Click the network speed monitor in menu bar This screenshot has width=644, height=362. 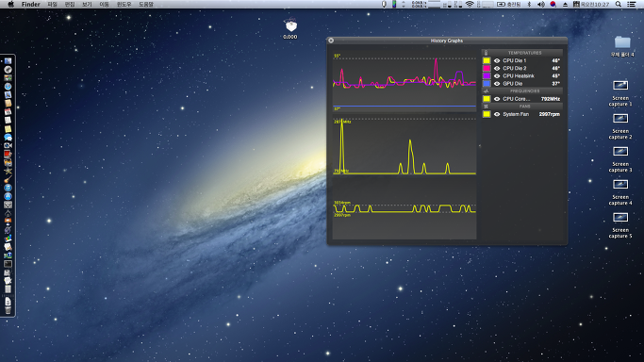point(419,4)
